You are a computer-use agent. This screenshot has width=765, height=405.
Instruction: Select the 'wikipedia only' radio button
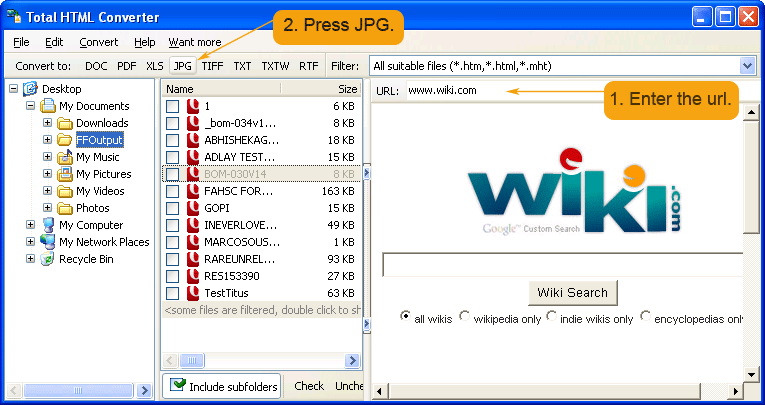464,316
